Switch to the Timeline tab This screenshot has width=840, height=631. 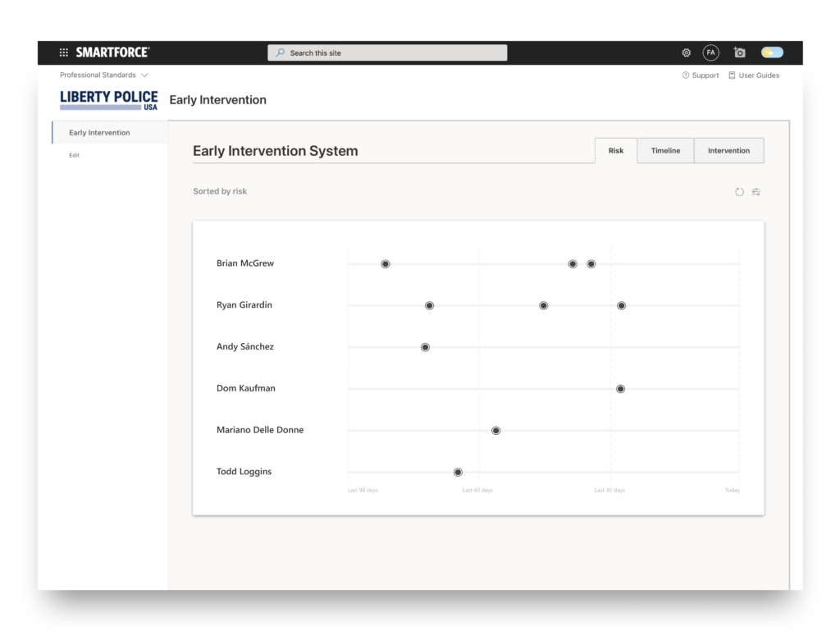click(665, 151)
